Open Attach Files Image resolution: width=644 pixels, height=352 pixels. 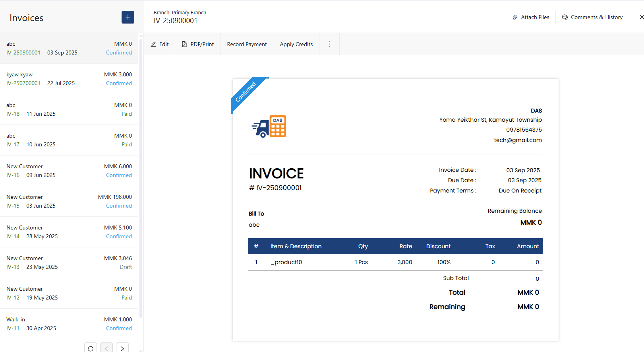coord(531,17)
